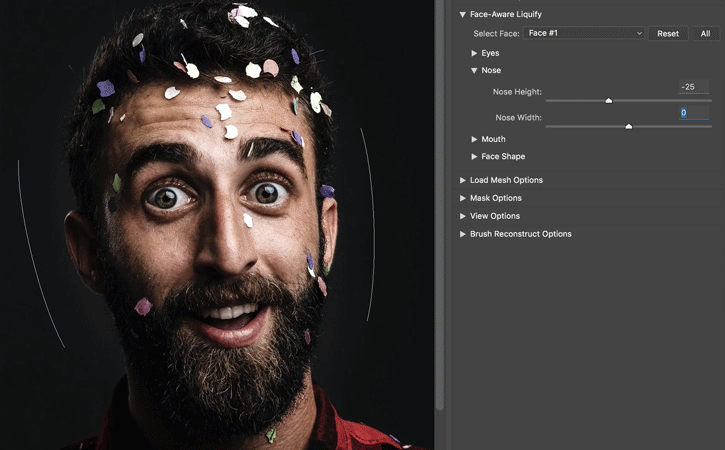Screen dimensions: 725x450
Task: Expand the Face Shape section
Action: [474, 157]
